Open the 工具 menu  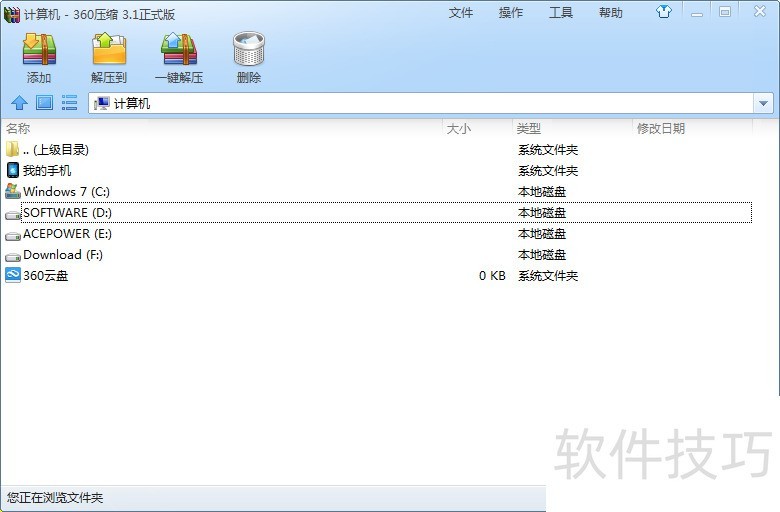click(x=561, y=12)
